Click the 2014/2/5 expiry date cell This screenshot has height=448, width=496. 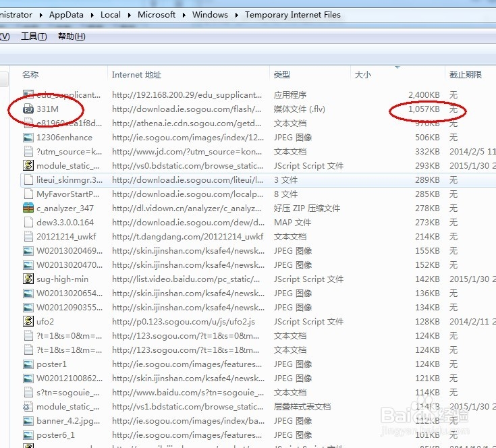click(472, 151)
